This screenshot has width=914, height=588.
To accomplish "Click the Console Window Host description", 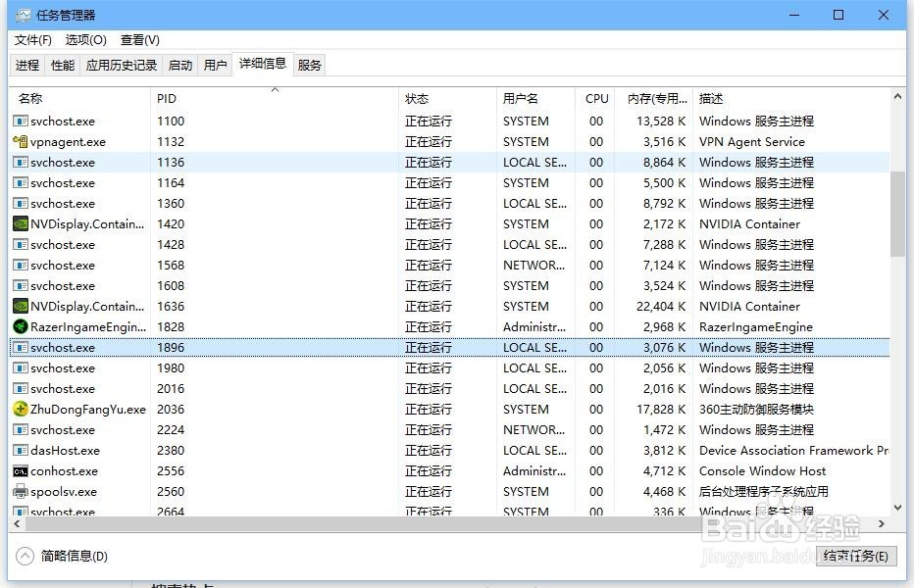I will click(762, 470).
